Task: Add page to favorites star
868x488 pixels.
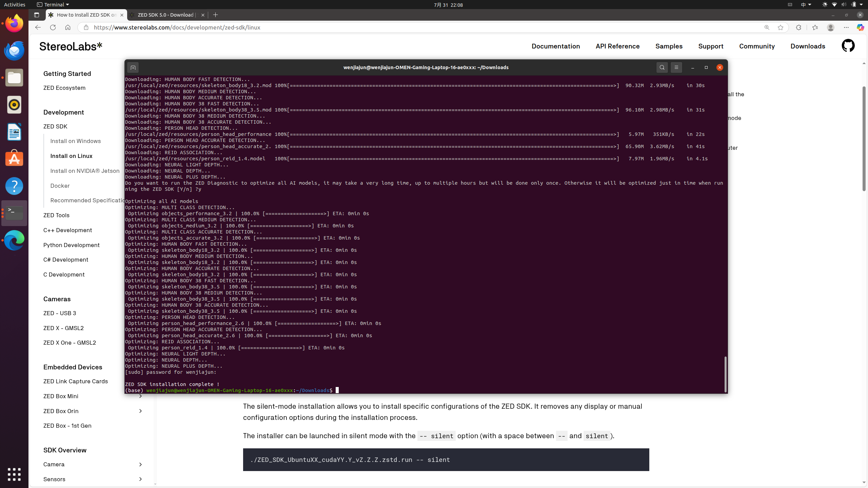Action: point(781,27)
